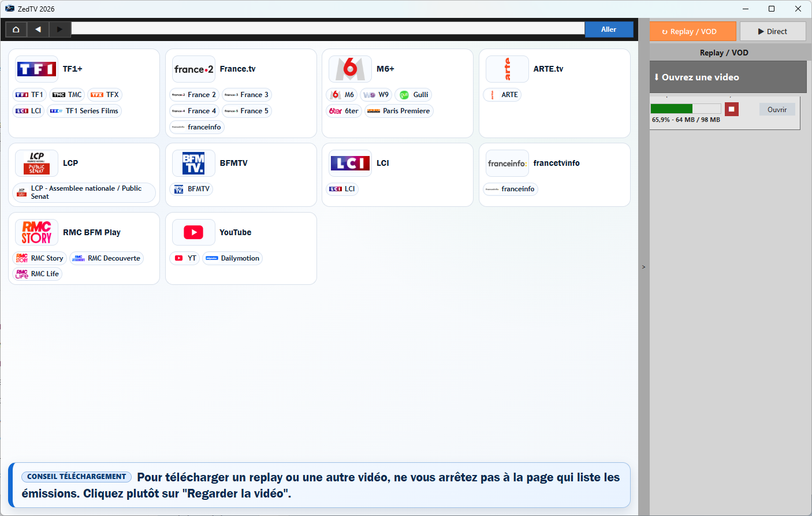Click the green download progress bar
This screenshot has height=516, width=812.
[686, 109]
